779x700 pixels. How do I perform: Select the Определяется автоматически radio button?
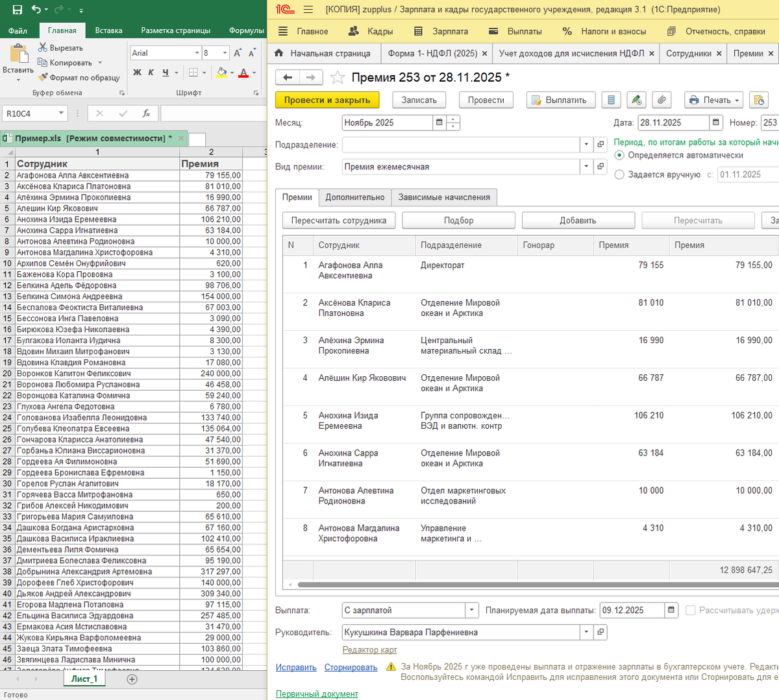[x=619, y=155]
